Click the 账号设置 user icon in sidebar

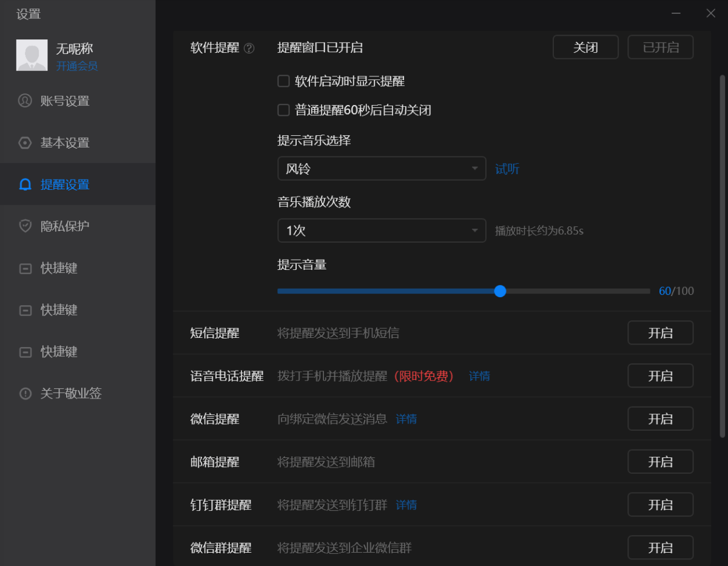25,101
